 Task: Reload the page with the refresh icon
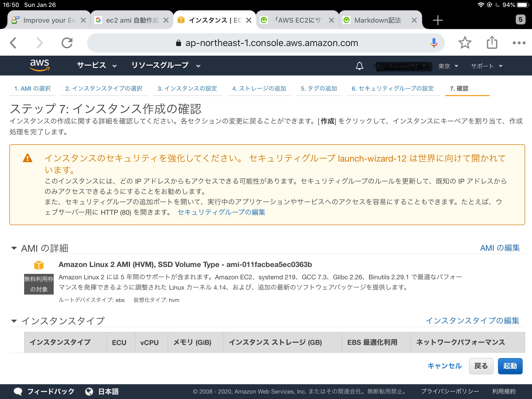coord(67,43)
